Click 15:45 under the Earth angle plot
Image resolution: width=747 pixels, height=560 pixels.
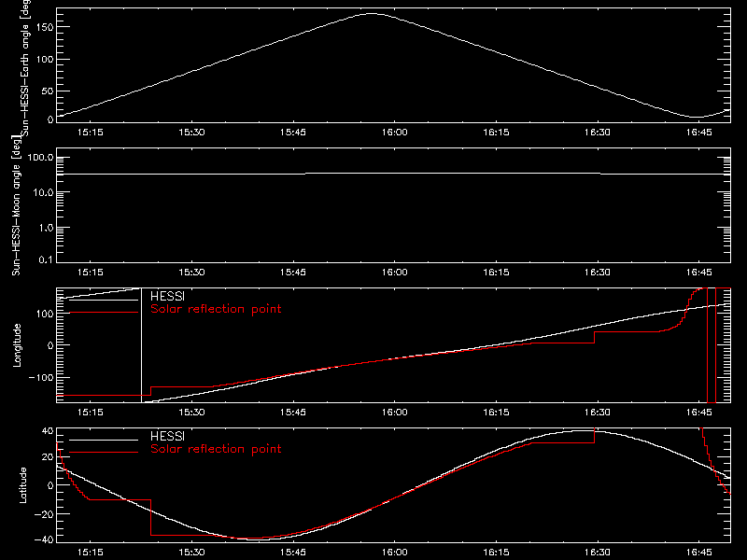click(293, 133)
